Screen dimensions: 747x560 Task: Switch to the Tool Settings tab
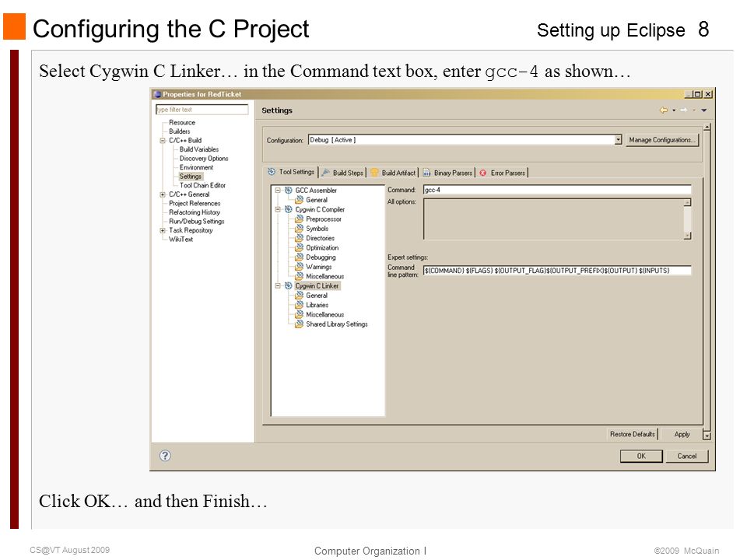pos(291,172)
